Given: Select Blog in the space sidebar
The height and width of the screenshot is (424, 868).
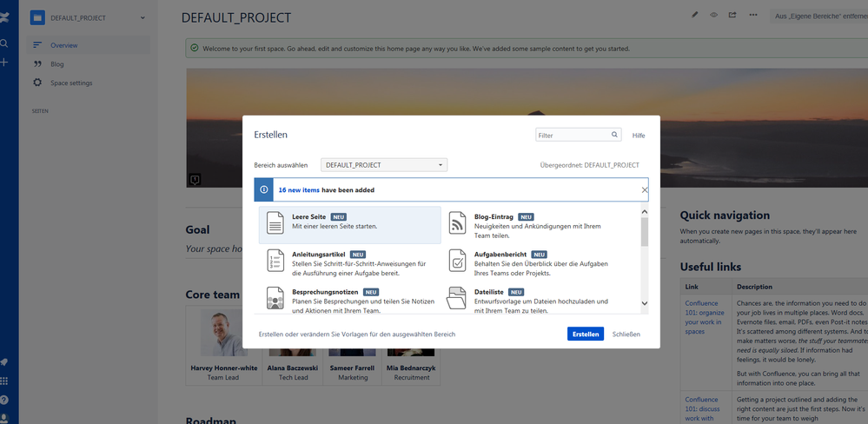Looking at the screenshot, I should pyautogui.click(x=89, y=64).
